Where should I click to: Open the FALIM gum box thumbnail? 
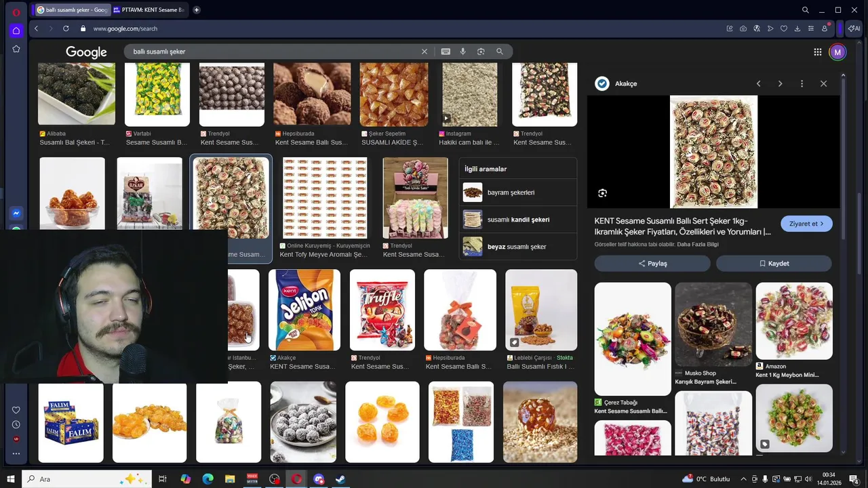[71, 423]
